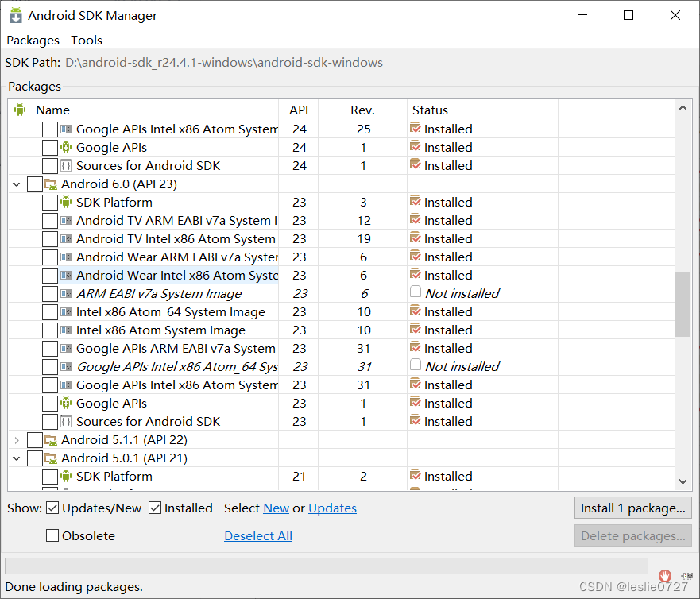The image size is (700, 599).
Task: Click folder icon of Android 6.0 (API 23)
Action: [x=51, y=184]
